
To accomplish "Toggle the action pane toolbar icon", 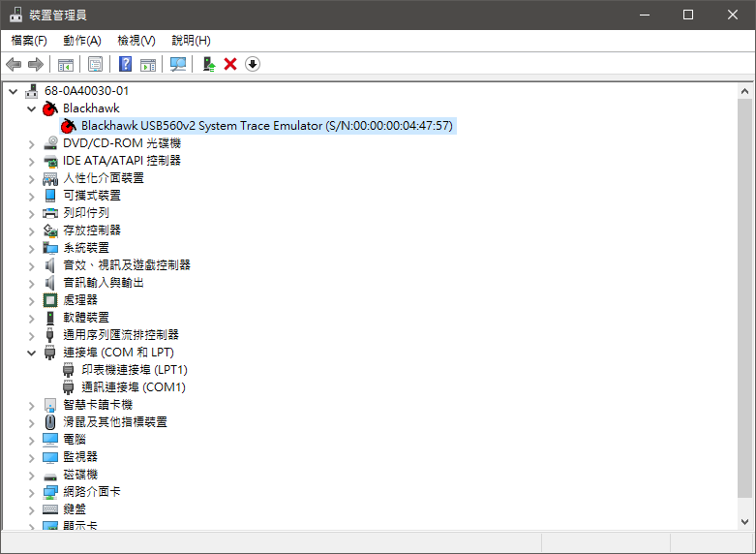I will click(x=148, y=64).
